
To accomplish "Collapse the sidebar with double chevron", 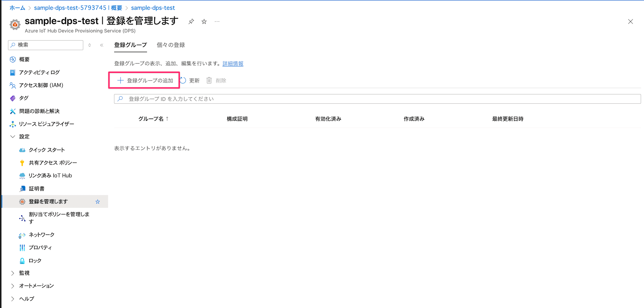I will point(102,45).
